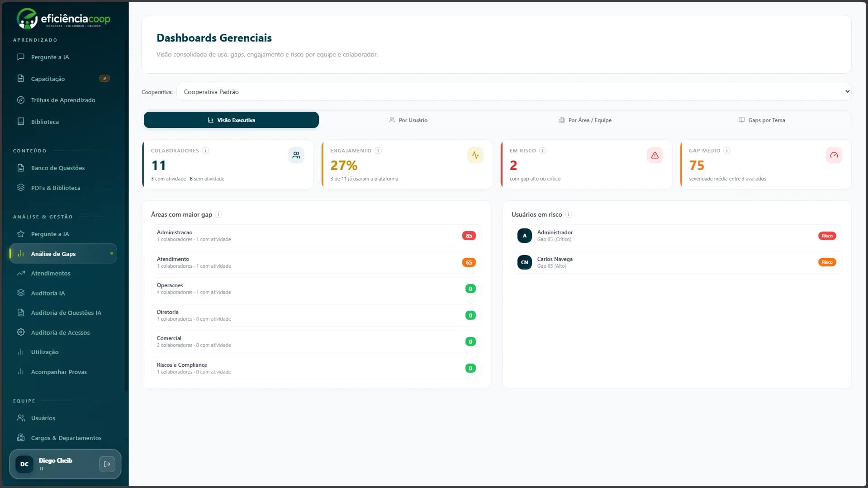868x488 pixels.
Task: Click the Risco badge for Administrador
Action: coord(827,236)
